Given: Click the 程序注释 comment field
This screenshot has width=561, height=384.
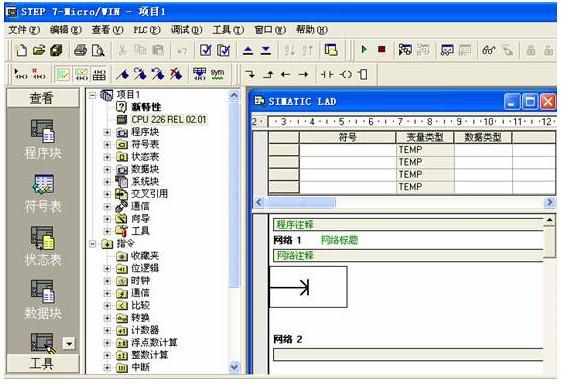Looking at the screenshot, I should click(x=408, y=225).
